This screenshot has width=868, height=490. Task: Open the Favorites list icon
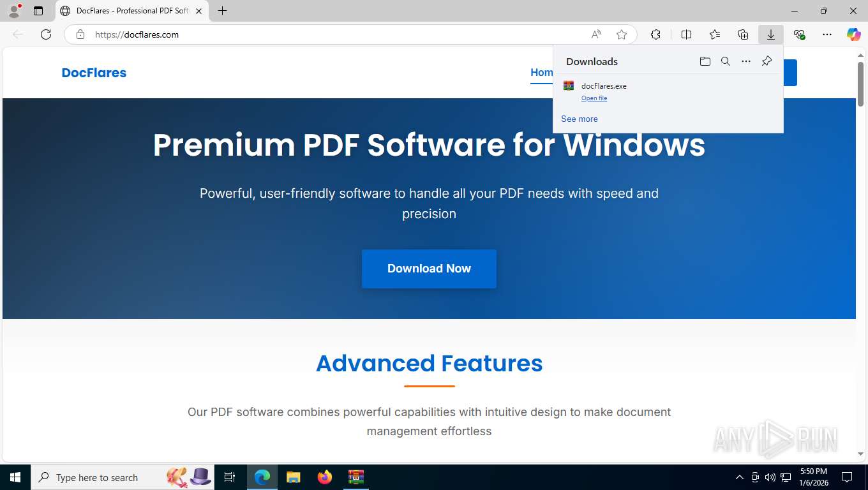(715, 34)
